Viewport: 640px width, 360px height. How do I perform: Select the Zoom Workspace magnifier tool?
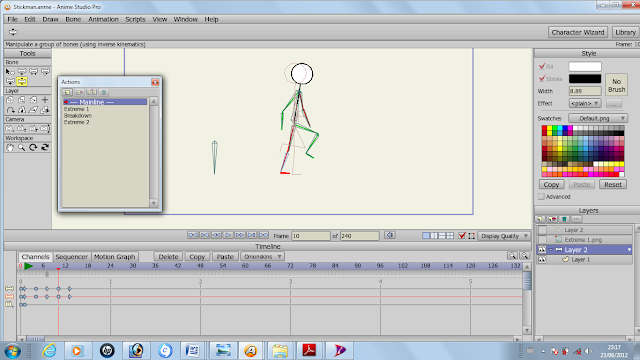22,147
